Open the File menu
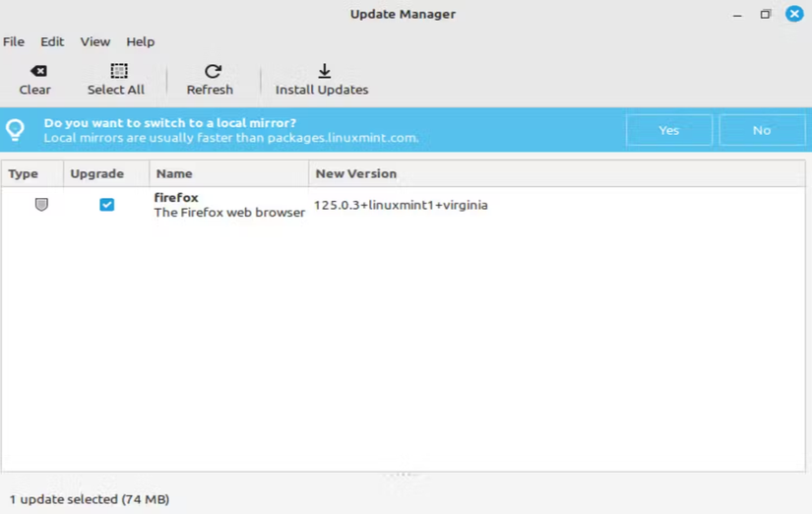 (14, 41)
